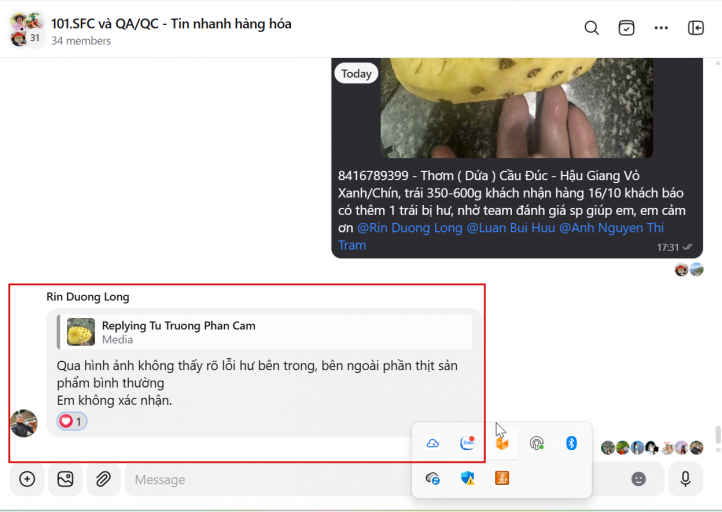Start voice recording with the microphone icon
The image size is (722, 512).
[x=685, y=479]
